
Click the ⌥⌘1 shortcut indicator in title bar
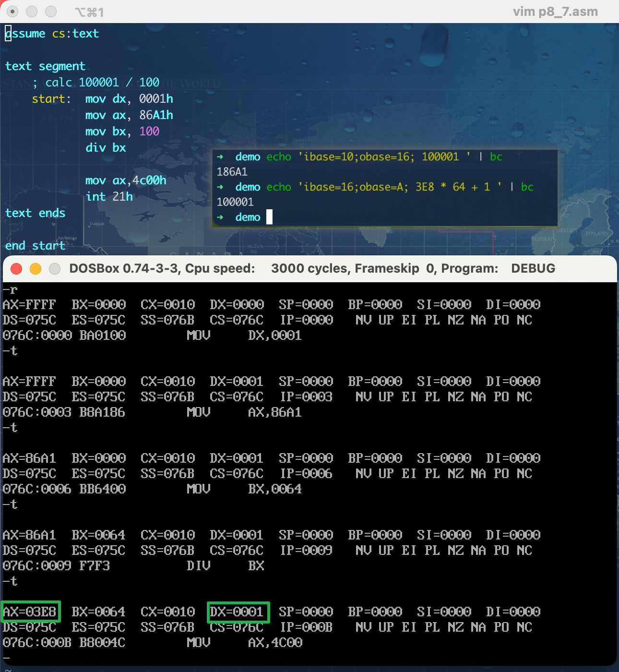click(89, 12)
